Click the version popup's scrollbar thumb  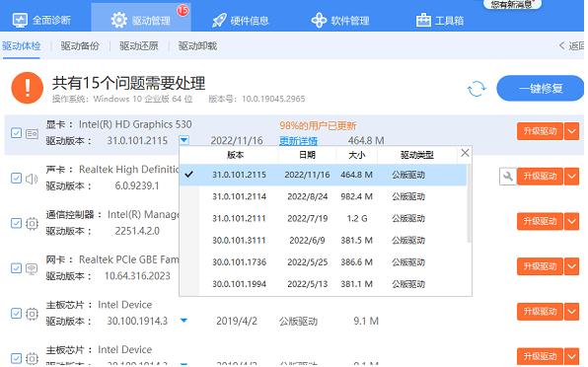(x=469, y=203)
